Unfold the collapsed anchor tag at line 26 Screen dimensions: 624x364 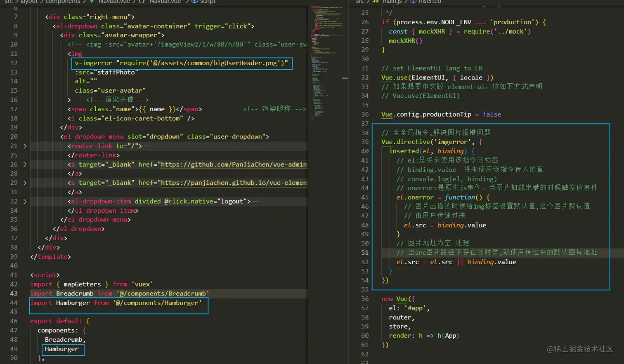point(25,164)
